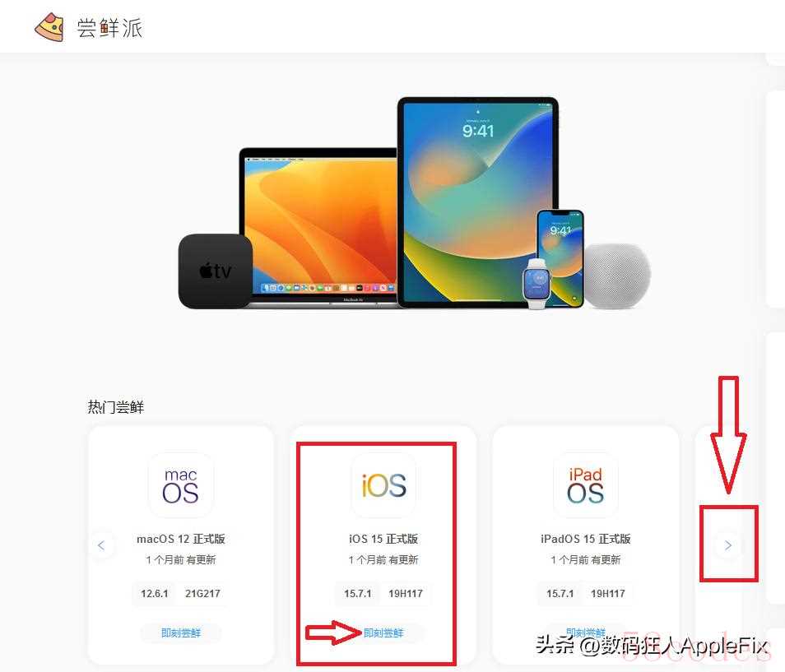Click the macOS 12 正式版 title
Image resolution: width=785 pixels, height=672 pixels.
[181, 539]
